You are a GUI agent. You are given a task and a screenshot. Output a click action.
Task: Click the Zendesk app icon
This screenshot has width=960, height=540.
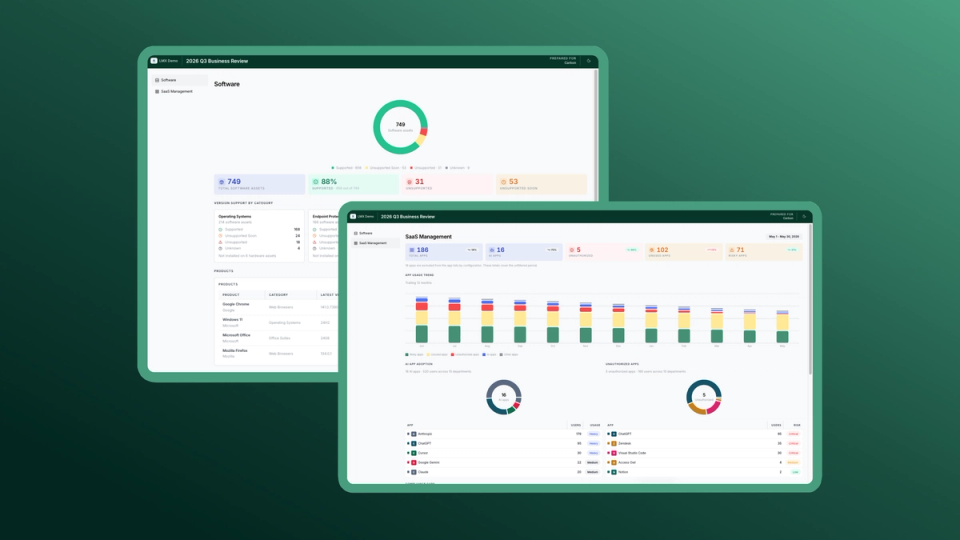tap(614, 443)
